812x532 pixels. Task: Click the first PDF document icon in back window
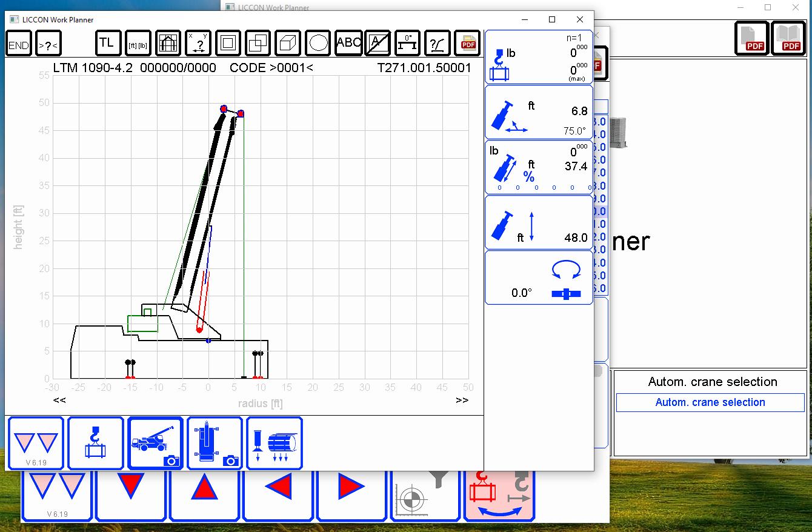(x=752, y=38)
